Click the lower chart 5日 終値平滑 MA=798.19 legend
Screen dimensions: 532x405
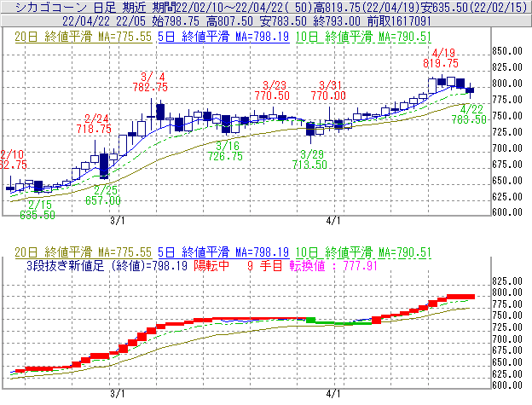point(223,252)
